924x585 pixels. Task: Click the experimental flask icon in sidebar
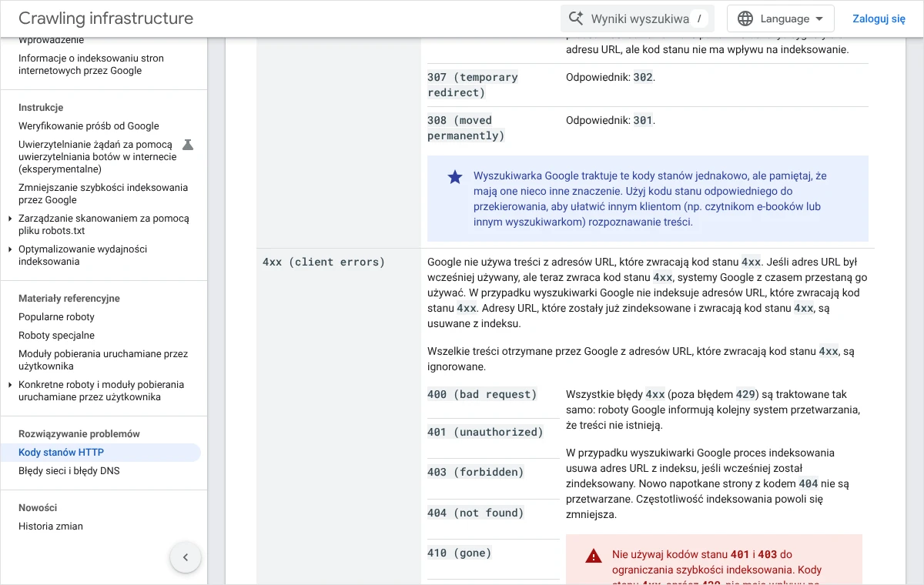(x=187, y=145)
